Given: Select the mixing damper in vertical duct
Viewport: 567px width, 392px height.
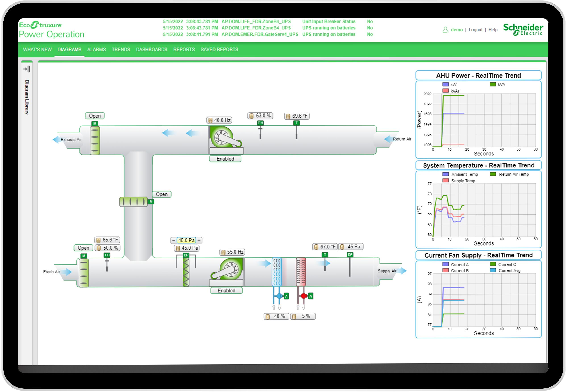Looking at the screenshot, I should click(x=134, y=202).
